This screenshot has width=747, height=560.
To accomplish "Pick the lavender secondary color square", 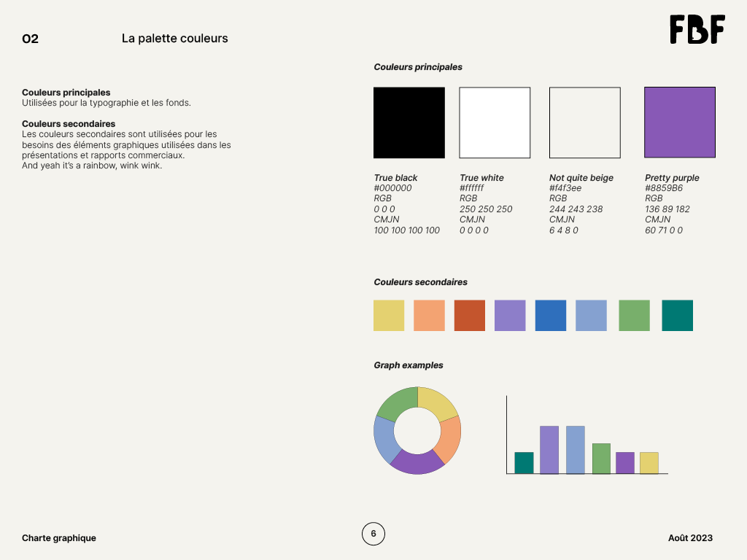I will [x=510, y=315].
